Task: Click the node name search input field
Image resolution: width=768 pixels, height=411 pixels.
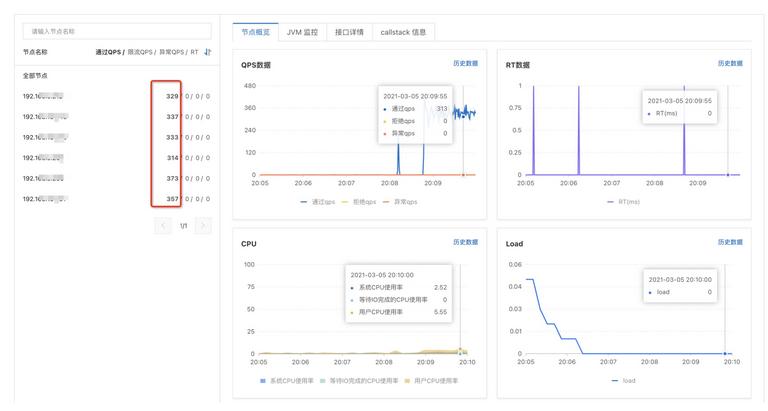Action: point(117,31)
